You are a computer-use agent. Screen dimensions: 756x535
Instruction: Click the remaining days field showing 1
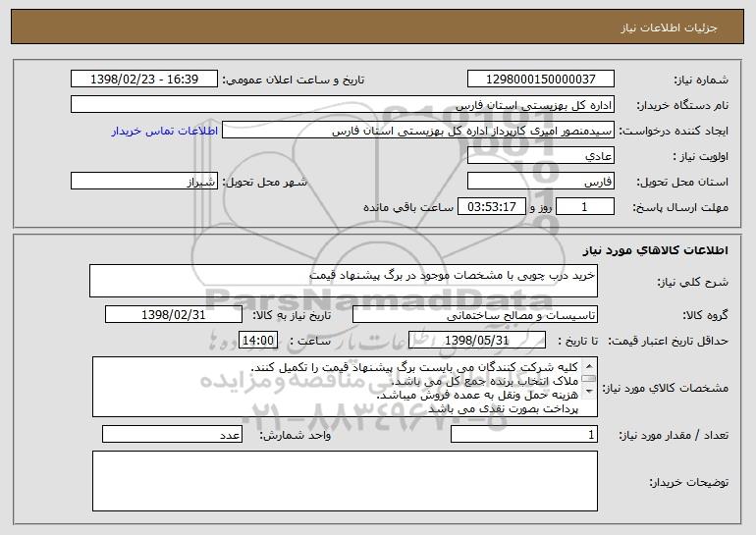click(585, 207)
